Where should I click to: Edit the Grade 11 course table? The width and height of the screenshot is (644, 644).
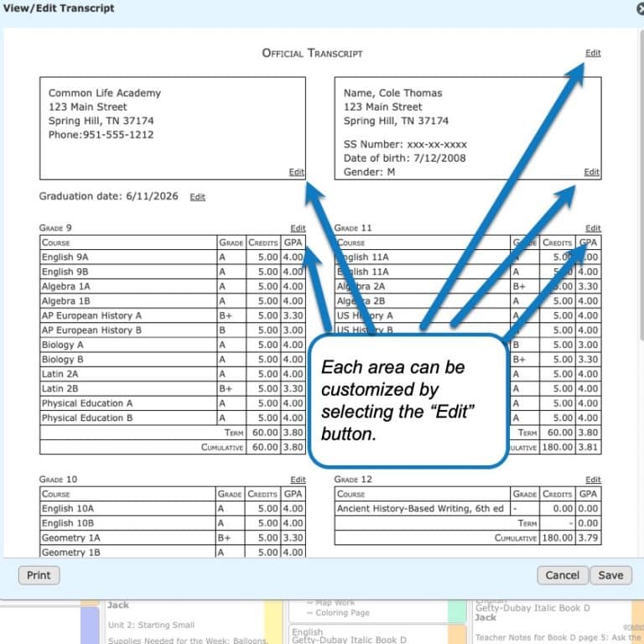[x=593, y=228]
